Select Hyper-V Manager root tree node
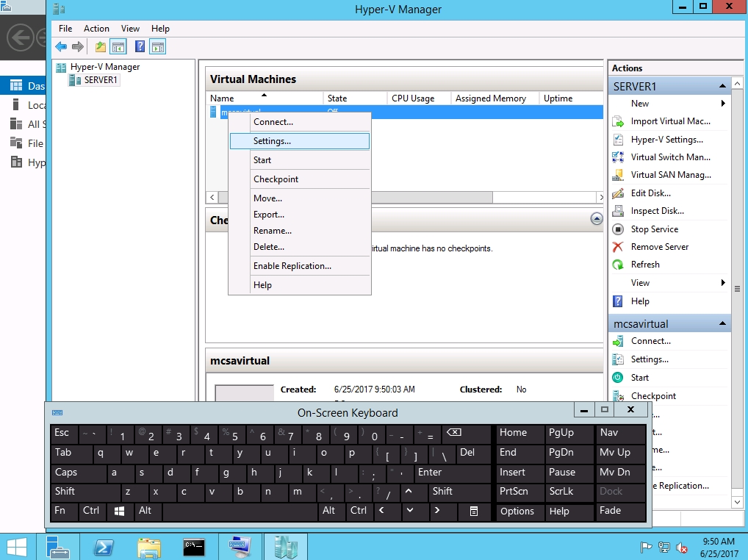Image resolution: width=748 pixels, height=560 pixels. (105, 67)
